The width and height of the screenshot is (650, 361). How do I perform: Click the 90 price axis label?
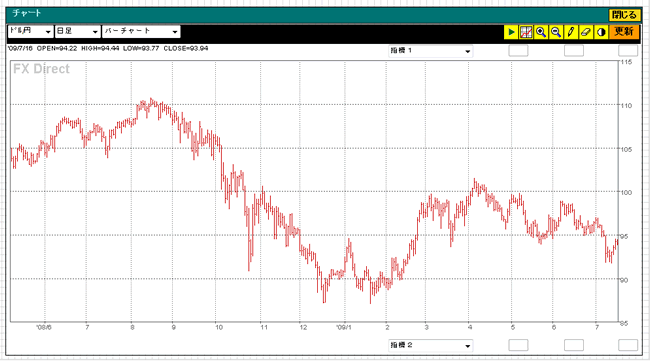(x=624, y=280)
